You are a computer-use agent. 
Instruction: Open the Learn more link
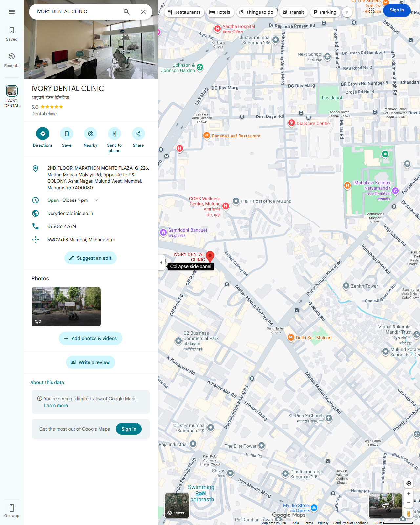56,405
